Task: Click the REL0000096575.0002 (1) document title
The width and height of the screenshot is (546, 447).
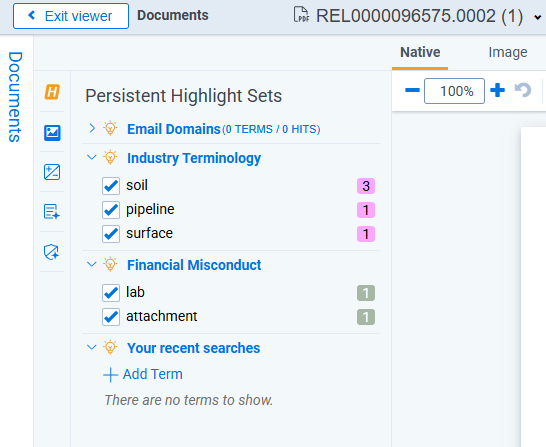Action: coord(419,16)
